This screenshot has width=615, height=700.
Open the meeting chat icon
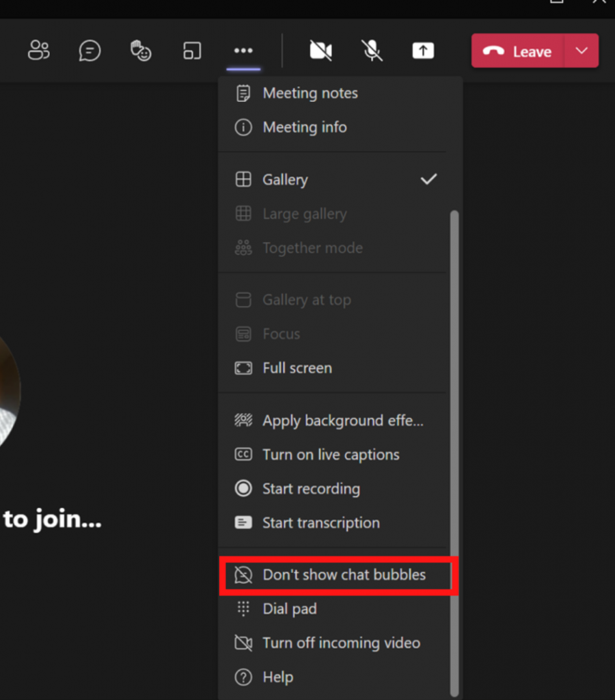point(90,51)
